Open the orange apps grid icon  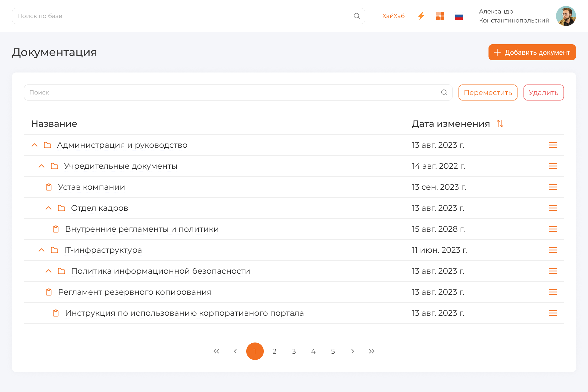(440, 16)
